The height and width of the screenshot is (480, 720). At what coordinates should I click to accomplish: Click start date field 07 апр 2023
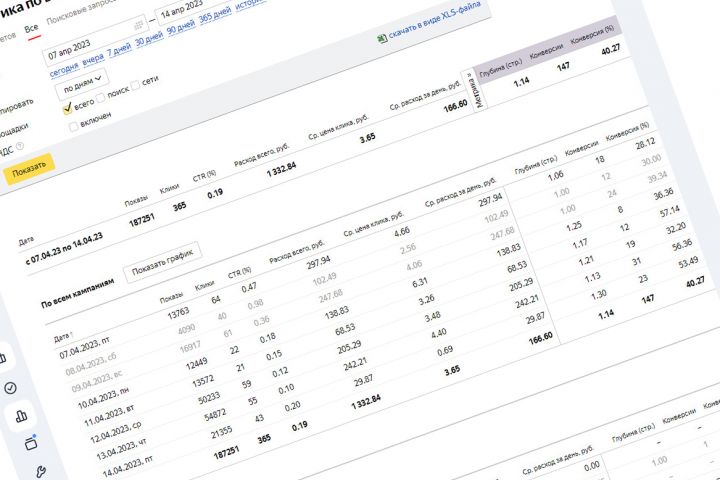(94, 42)
